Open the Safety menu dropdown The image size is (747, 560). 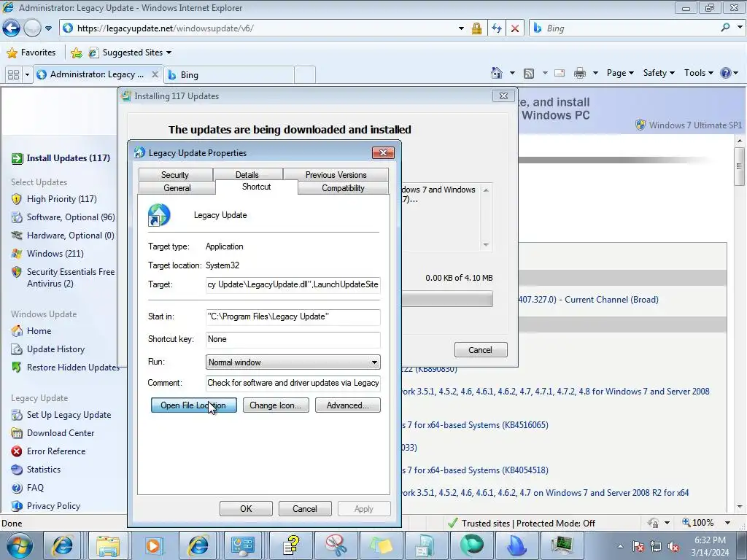click(x=659, y=73)
